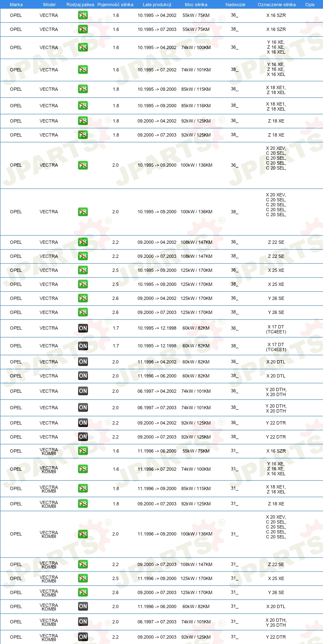Select X 18 XE1, Z 18 XEL in Kombi row
The height and width of the screenshot is (644, 323).
(x=276, y=489)
